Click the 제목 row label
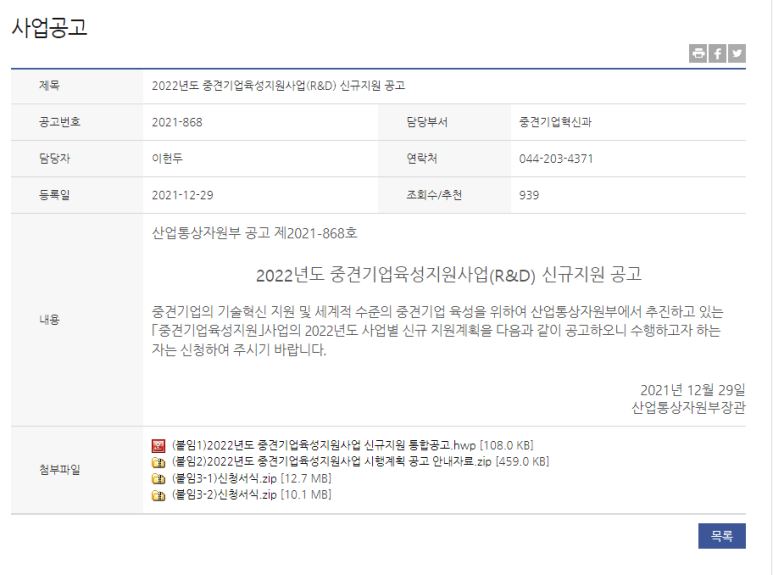 [x=49, y=85]
